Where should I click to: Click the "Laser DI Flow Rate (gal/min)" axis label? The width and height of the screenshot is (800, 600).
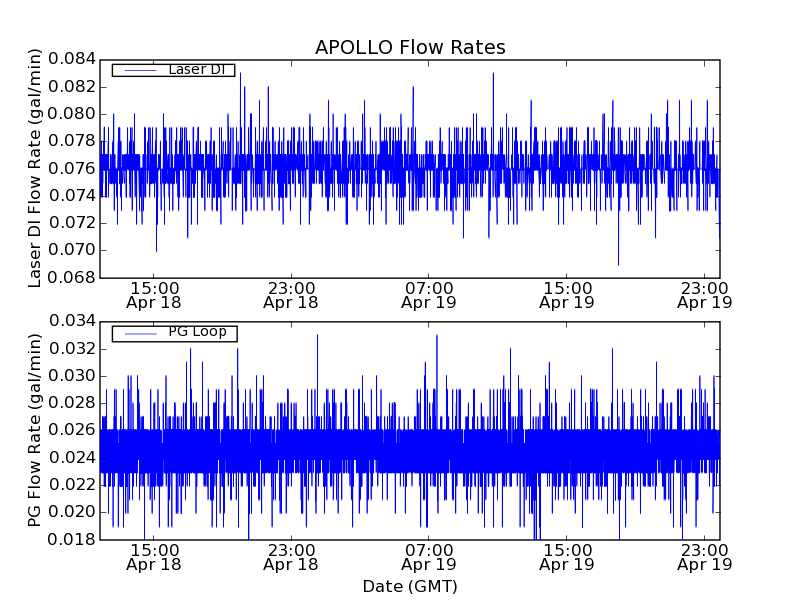tap(35, 168)
